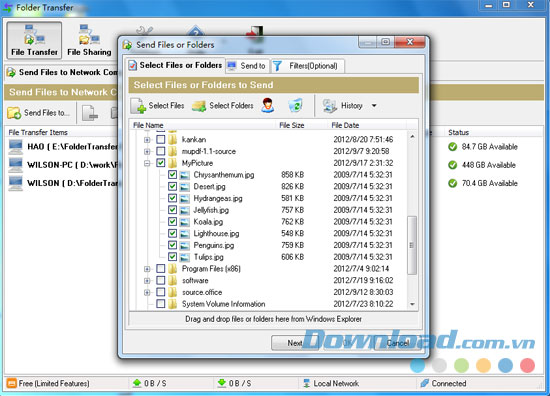Open the Filters(Optional) tab

point(307,66)
